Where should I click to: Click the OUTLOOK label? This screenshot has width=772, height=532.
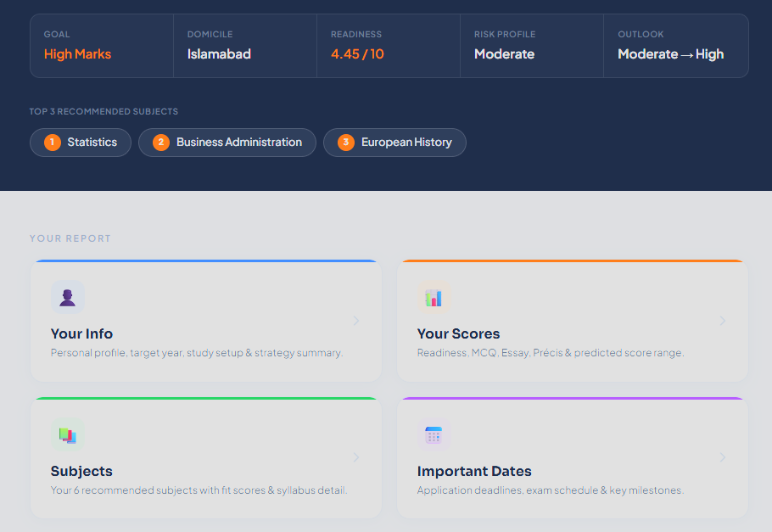(x=641, y=35)
